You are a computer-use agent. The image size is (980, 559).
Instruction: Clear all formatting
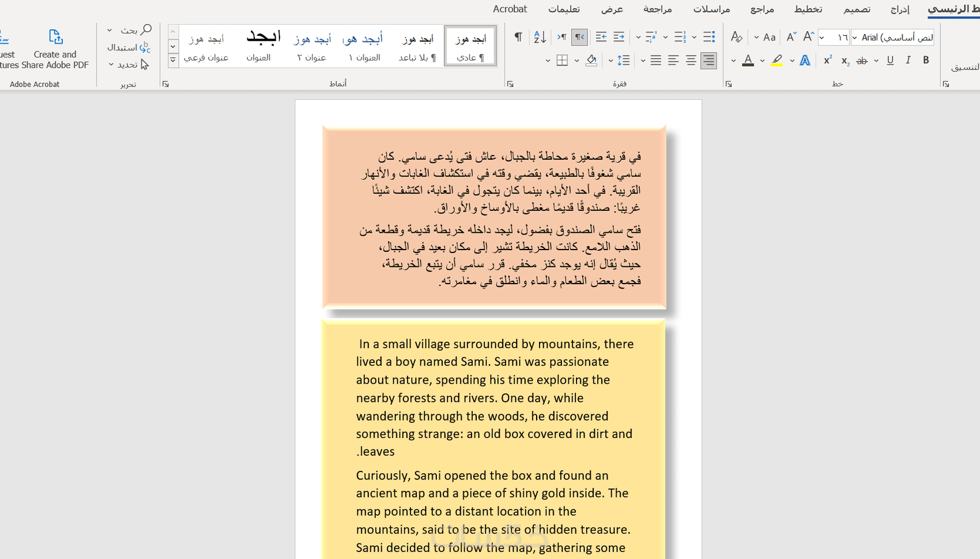(736, 37)
